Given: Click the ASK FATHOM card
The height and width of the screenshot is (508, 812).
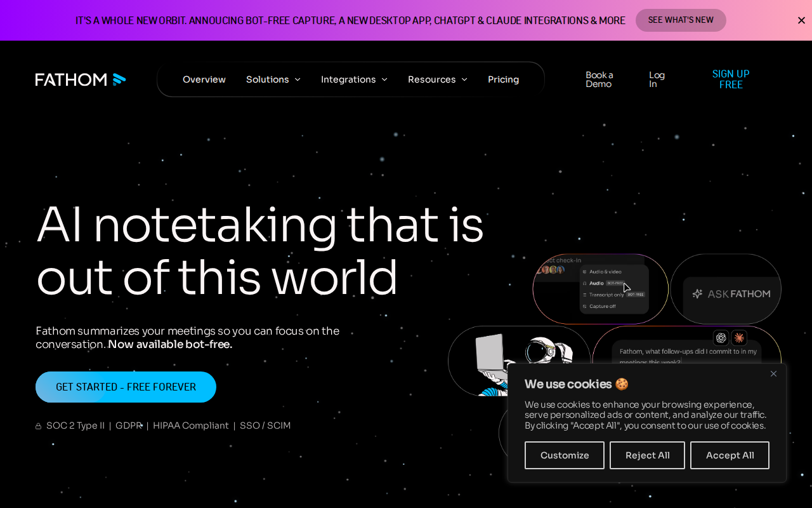Looking at the screenshot, I should pyautogui.click(x=726, y=290).
